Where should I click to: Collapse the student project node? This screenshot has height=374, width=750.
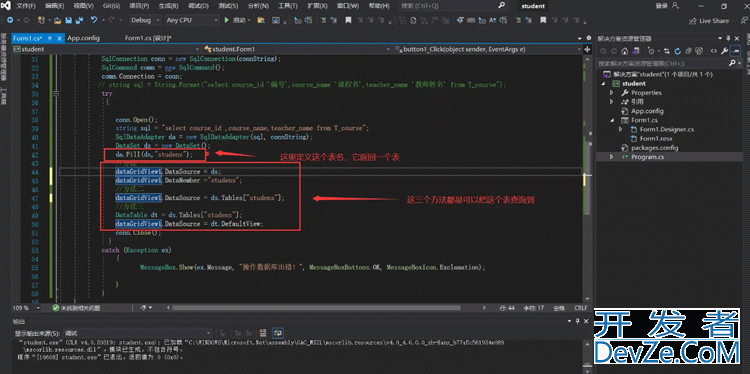click(x=604, y=84)
